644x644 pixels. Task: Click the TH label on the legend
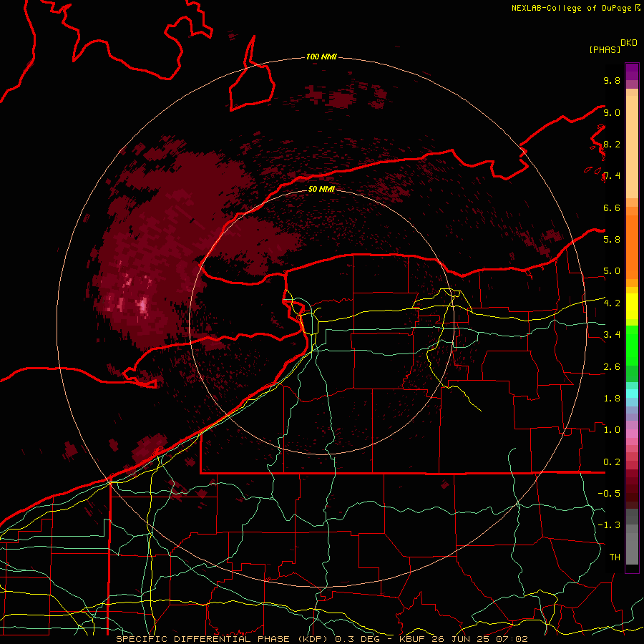tap(615, 557)
